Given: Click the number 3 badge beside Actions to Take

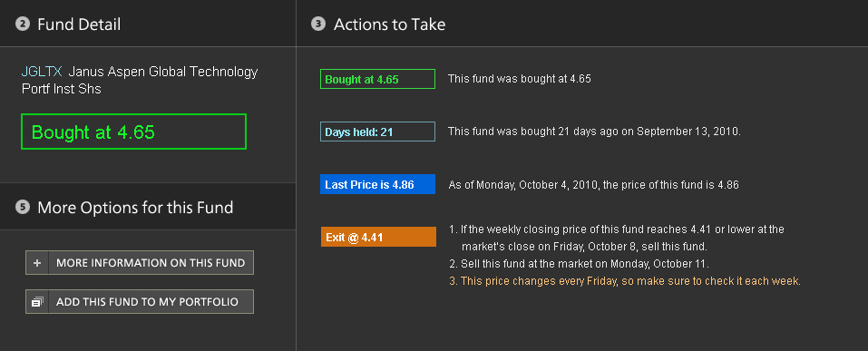Looking at the screenshot, I should 318,24.
